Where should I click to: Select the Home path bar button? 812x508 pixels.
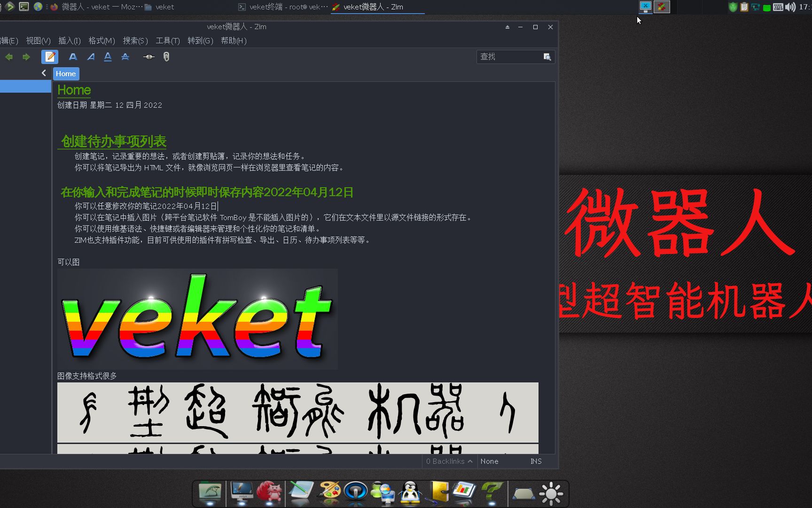tap(66, 74)
